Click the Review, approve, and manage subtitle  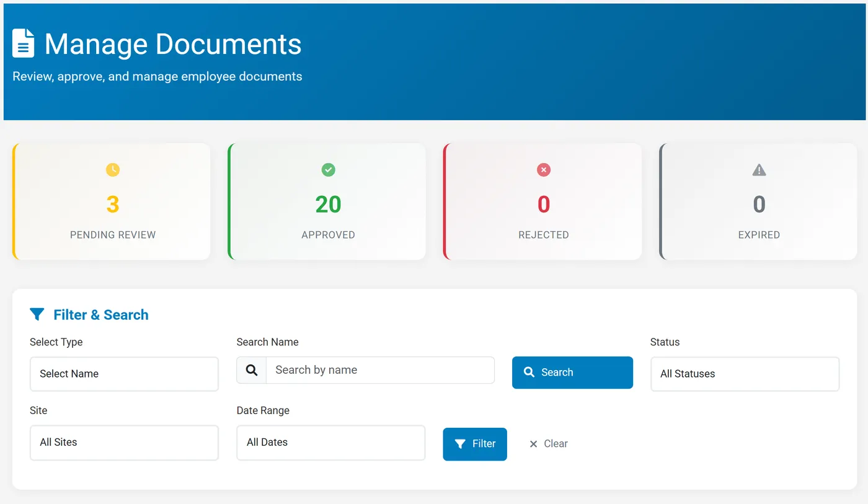point(157,77)
